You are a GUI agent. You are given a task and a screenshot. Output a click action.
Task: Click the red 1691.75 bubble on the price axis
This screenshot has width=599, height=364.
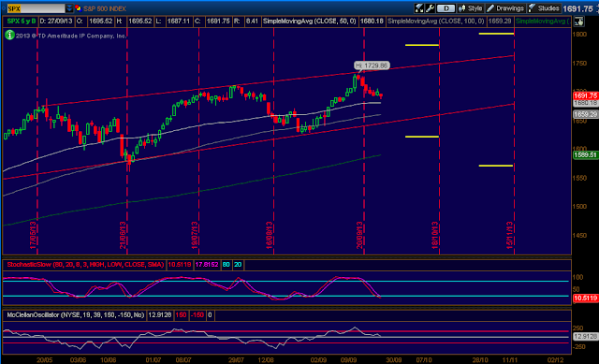tap(586, 95)
